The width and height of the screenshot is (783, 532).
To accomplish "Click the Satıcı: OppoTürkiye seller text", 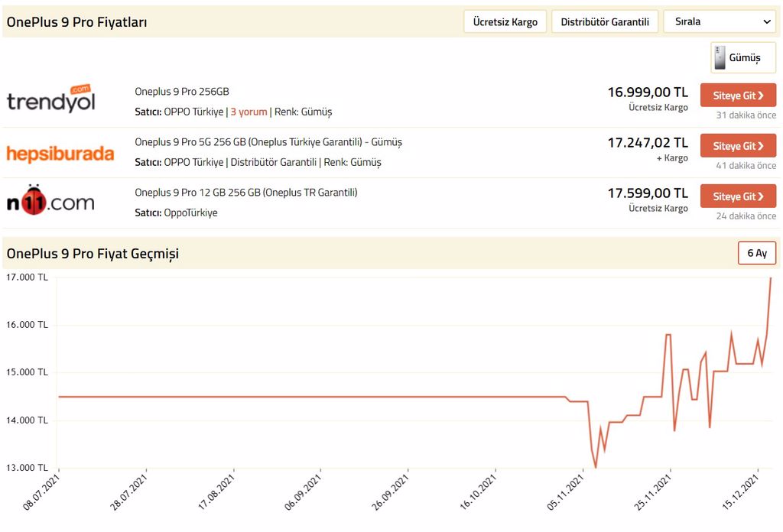I will (177, 212).
